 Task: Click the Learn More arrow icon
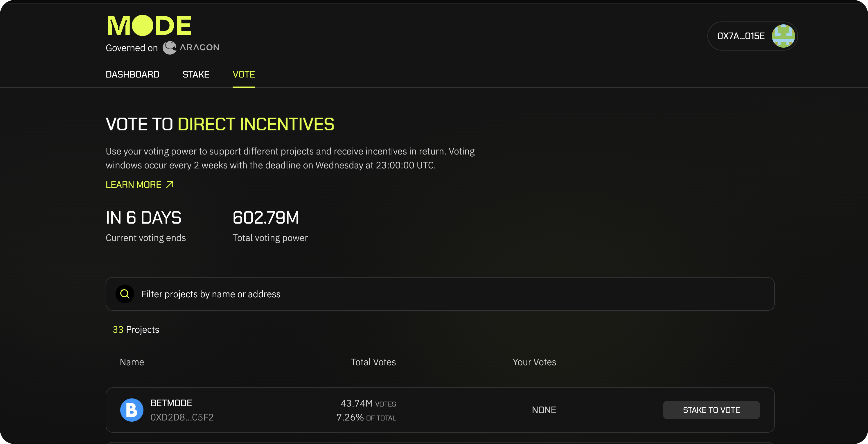point(170,185)
